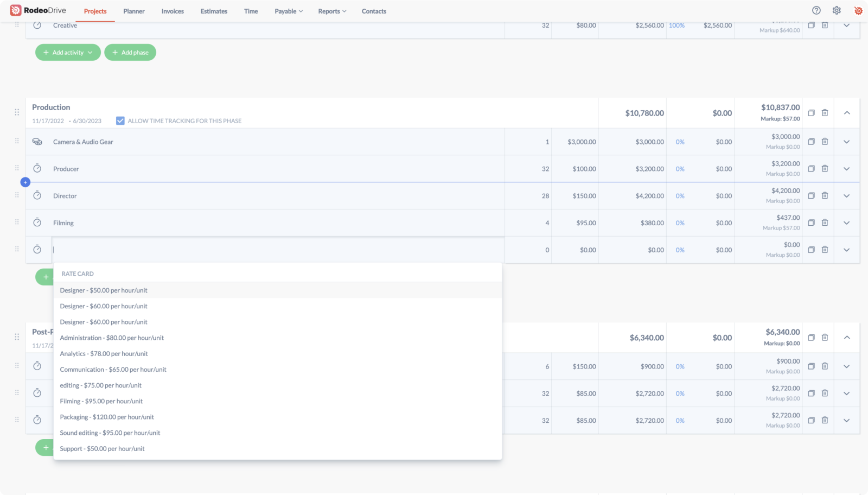Duplicate the Production phase
This screenshot has height=495, width=868.
click(x=811, y=113)
